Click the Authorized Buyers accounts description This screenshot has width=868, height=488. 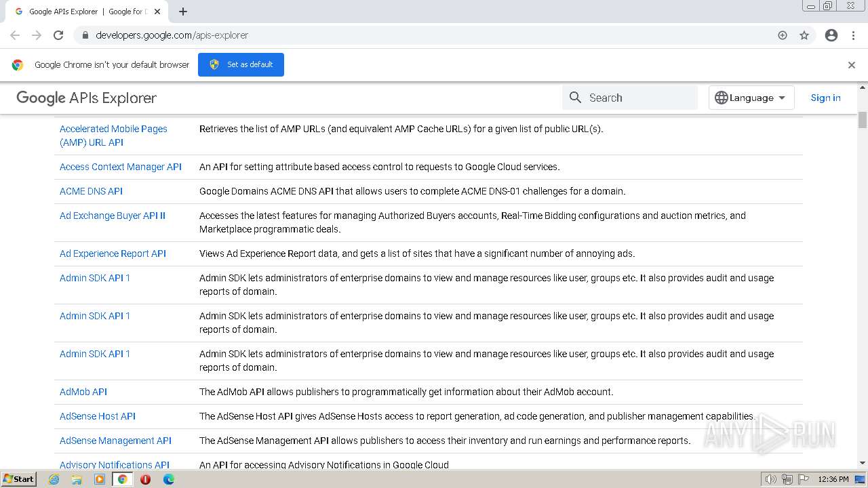coord(473,222)
